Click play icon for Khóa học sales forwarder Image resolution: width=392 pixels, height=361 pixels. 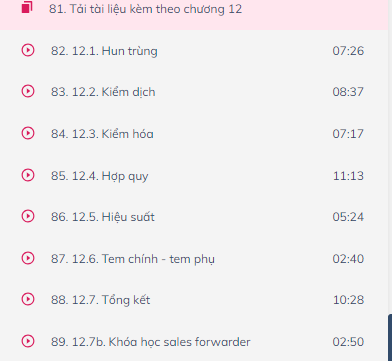tap(28, 341)
